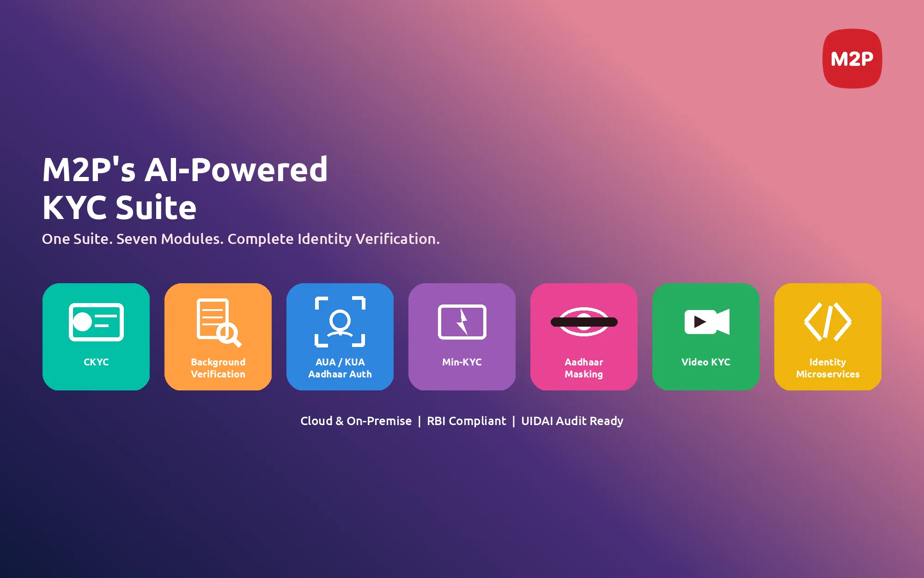
Task: Click the title M2P's AI-Powered KYC Suite
Action: pyautogui.click(x=185, y=188)
